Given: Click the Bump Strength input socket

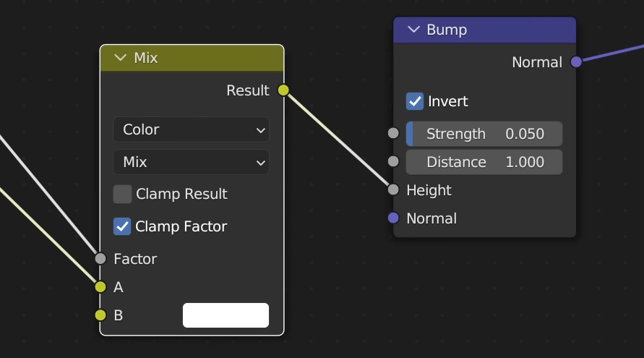Looking at the screenshot, I should 393,134.
